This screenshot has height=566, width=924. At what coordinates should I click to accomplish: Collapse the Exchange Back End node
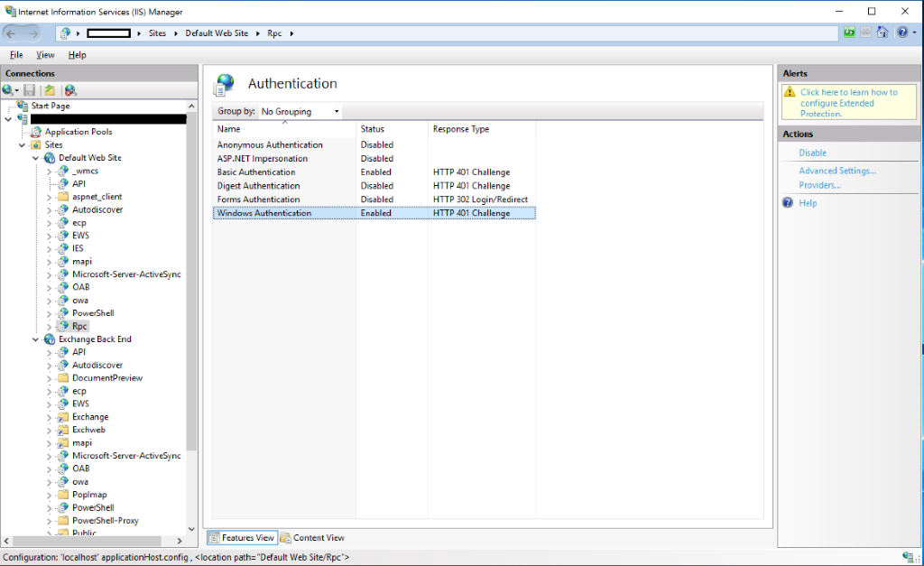pos(36,339)
